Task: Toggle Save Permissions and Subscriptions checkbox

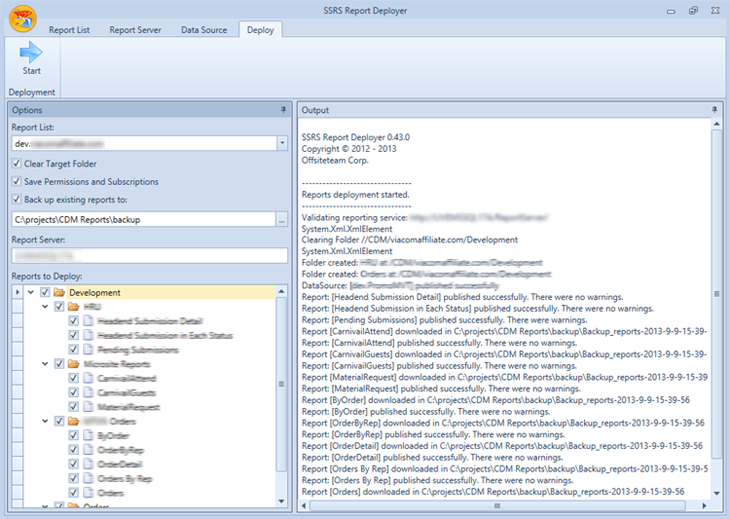Action: (x=17, y=181)
